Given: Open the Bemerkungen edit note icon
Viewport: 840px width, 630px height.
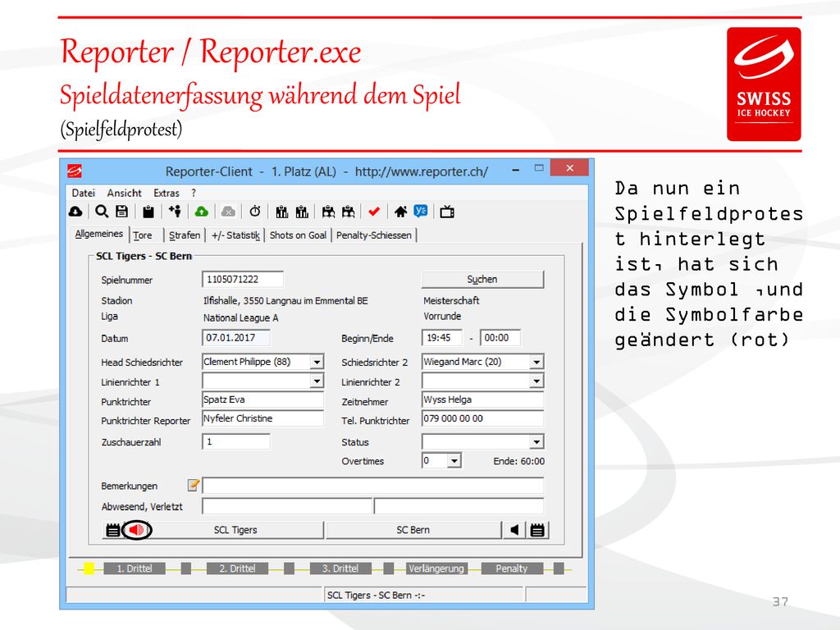Looking at the screenshot, I should click(194, 486).
